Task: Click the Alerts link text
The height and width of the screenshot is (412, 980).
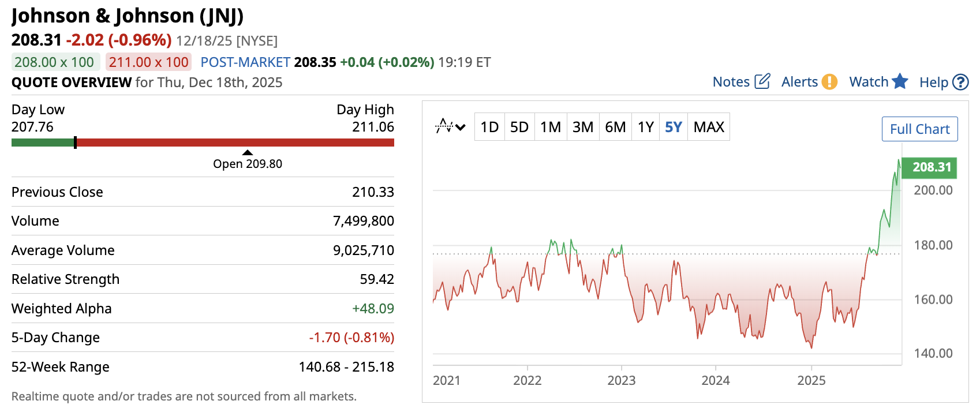Action: (799, 82)
